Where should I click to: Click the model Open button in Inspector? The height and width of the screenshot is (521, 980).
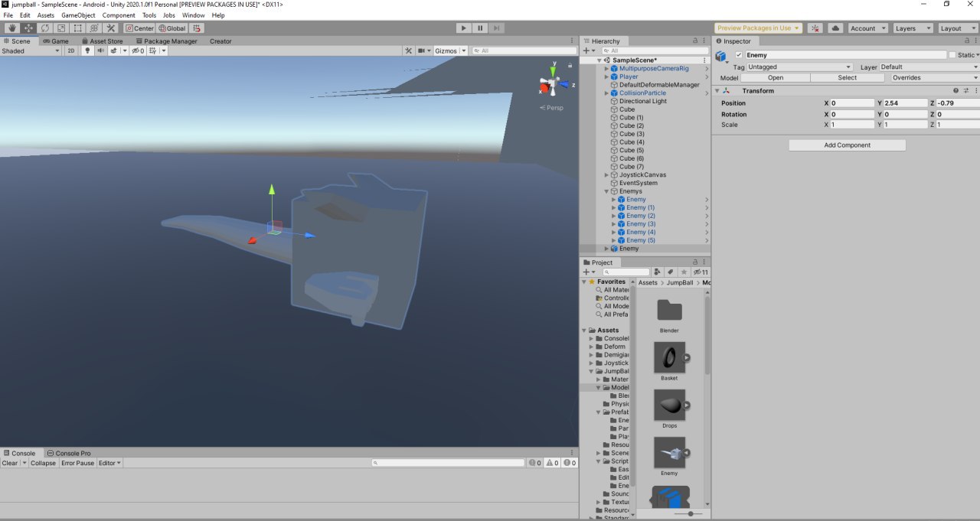coord(776,77)
